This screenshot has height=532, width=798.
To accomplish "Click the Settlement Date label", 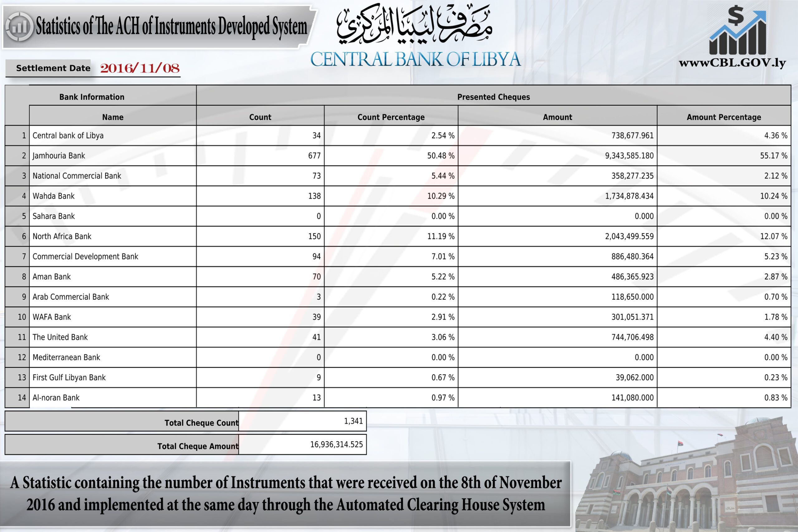I will (53, 68).
